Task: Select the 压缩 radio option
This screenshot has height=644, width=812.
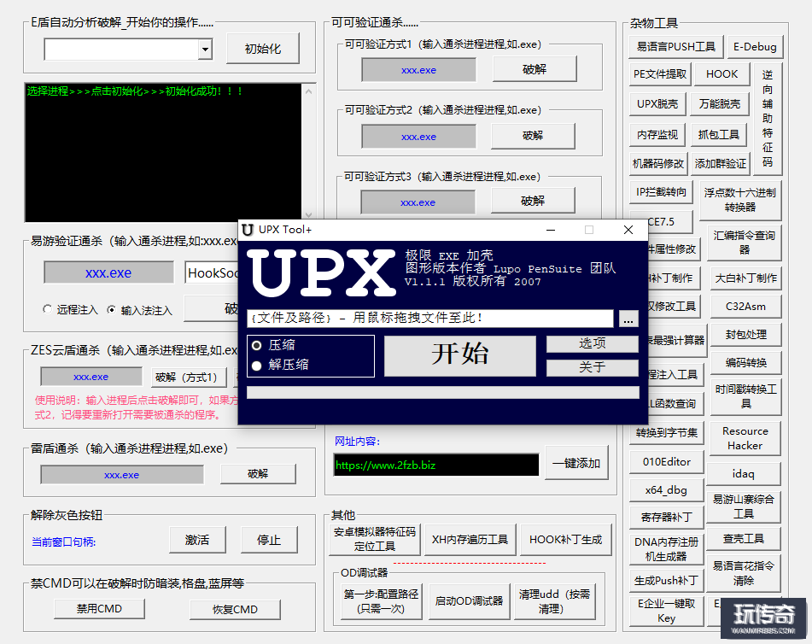Action: 256,346
